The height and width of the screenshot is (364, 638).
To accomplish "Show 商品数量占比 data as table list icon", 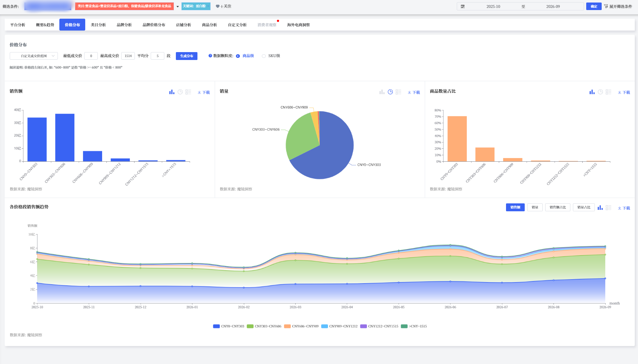I will coord(609,92).
